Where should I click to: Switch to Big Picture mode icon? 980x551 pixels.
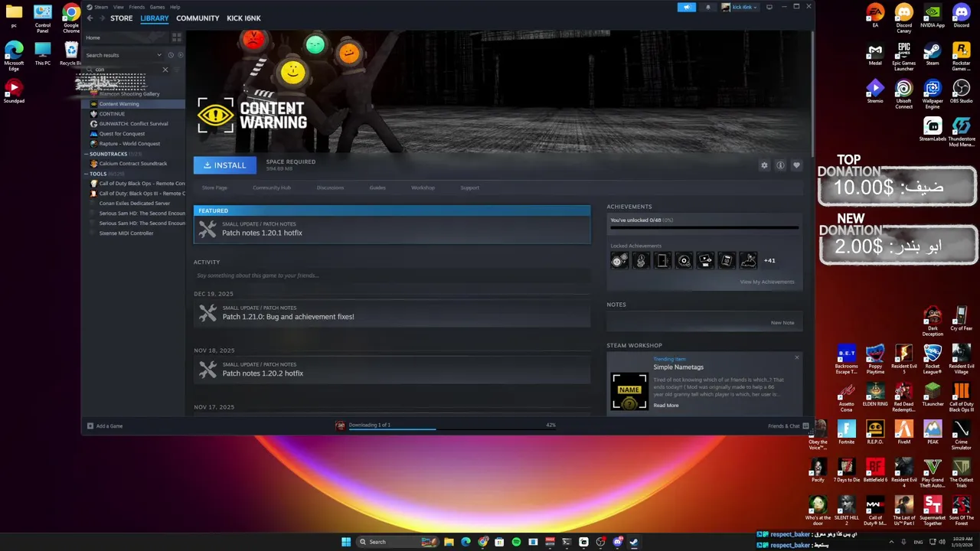point(769,7)
